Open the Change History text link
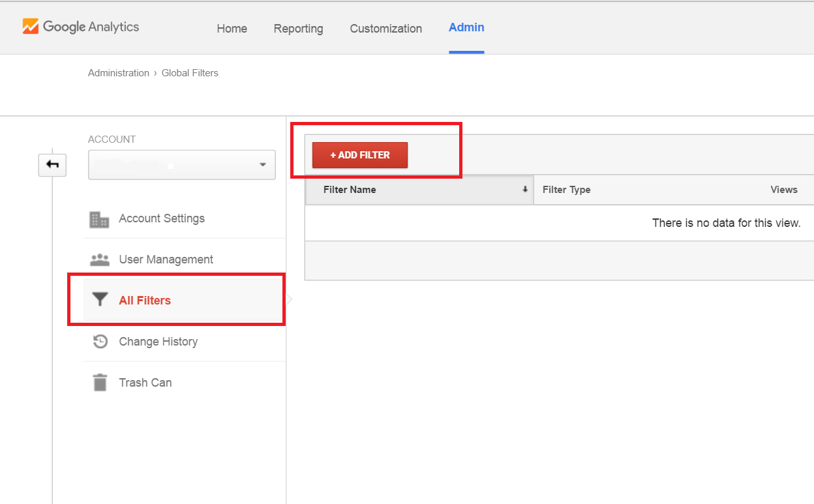The width and height of the screenshot is (814, 504). coord(158,342)
